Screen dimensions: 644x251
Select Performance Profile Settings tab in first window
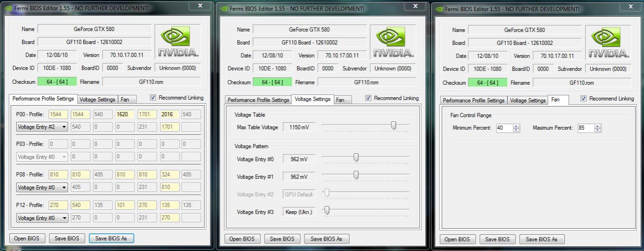pos(43,99)
